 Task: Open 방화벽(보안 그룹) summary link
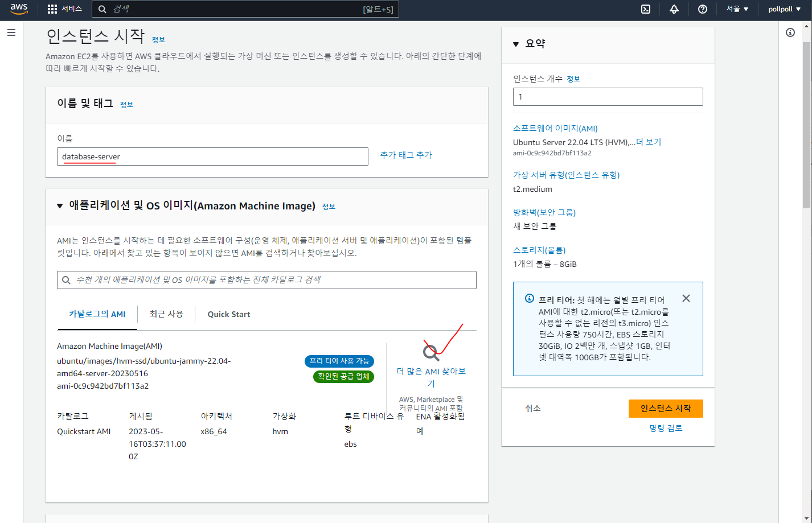[x=544, y=212]
